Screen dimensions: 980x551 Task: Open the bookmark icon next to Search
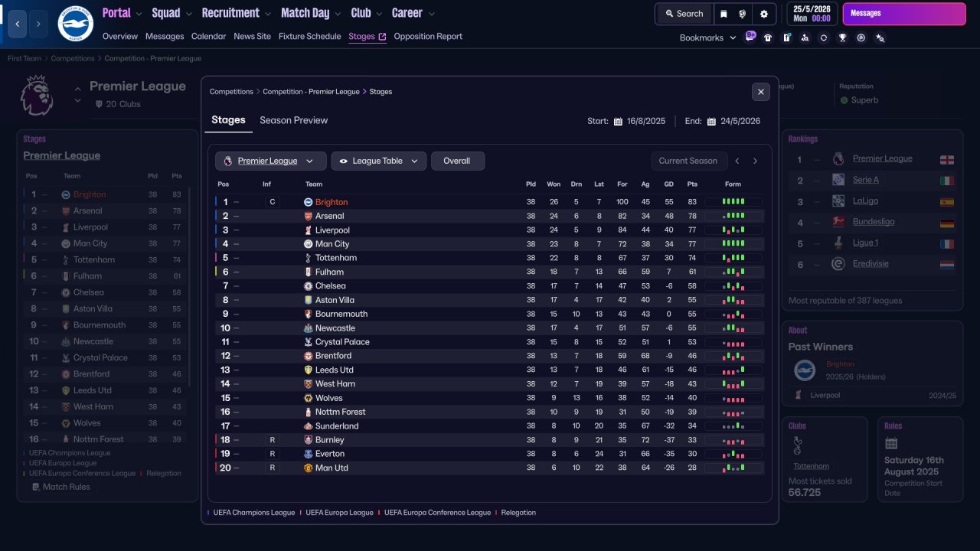pos(724,14)
